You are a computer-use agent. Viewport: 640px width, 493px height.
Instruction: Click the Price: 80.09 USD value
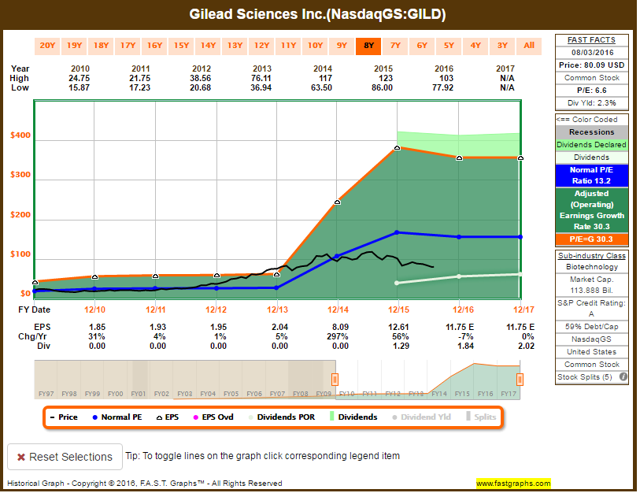click(591, 65)
